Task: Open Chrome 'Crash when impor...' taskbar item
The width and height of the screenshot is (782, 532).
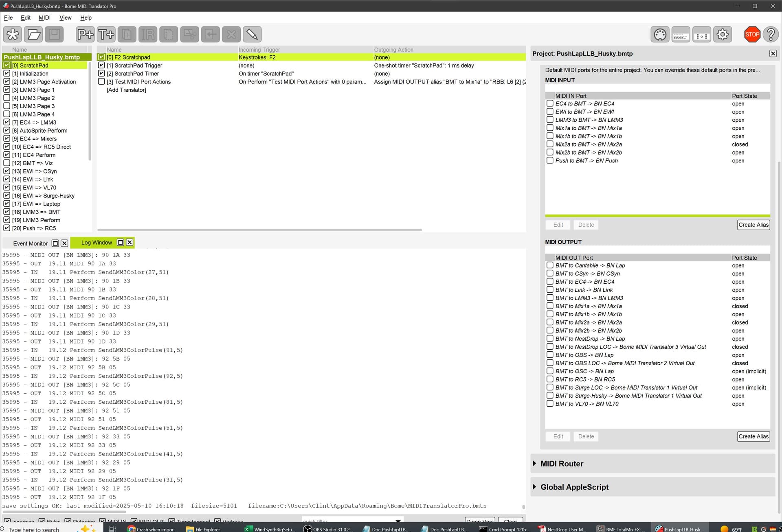Action: [152, 529]
